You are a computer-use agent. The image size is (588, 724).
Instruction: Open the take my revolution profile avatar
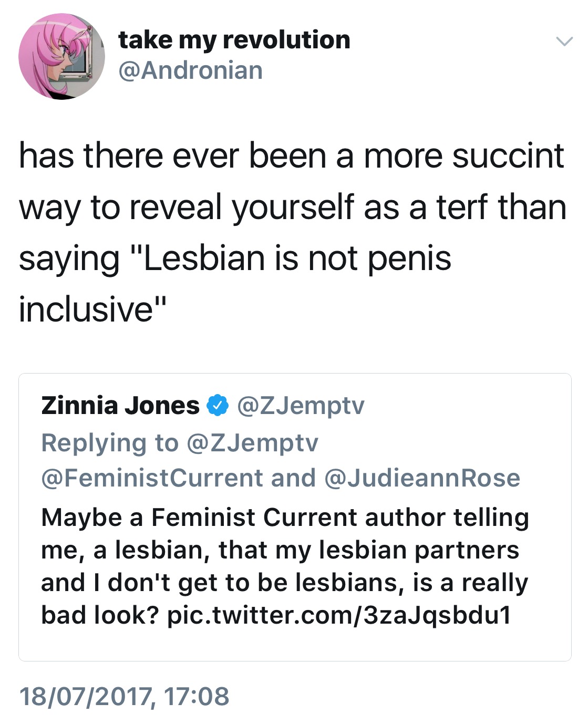(61, 57)
